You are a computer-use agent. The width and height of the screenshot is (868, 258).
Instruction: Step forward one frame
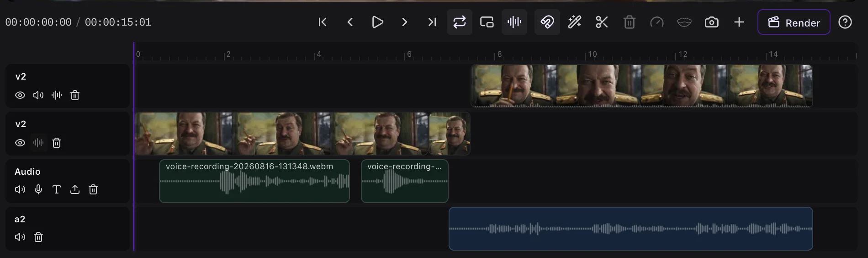point(404,22)
